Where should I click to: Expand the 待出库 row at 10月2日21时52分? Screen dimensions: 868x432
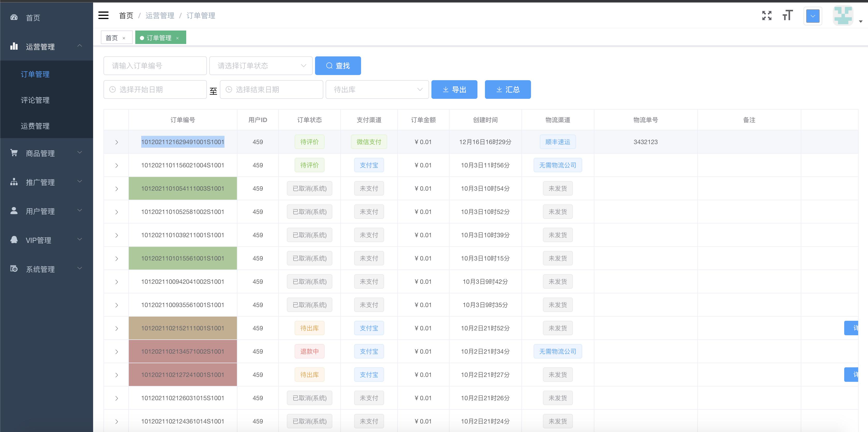coord(117,328)
